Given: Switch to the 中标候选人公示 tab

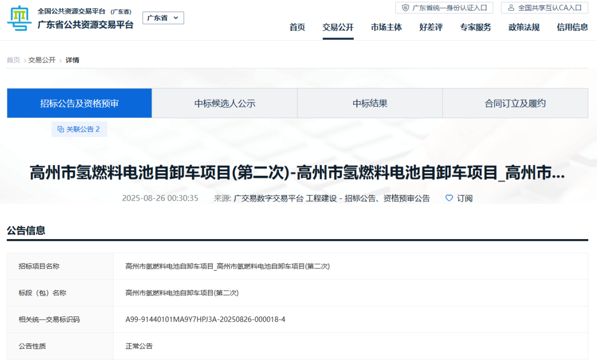Looking at the screenshot, I should click(x=224, y=103).
